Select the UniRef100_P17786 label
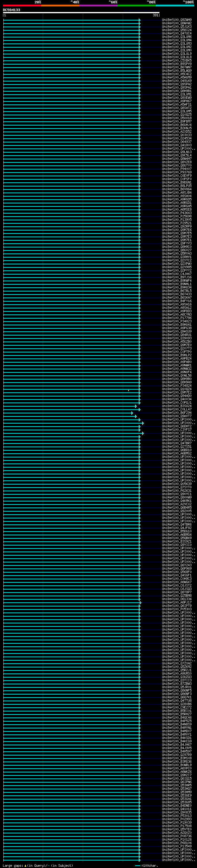The image size is (197, 868). (x=177, y=318)
